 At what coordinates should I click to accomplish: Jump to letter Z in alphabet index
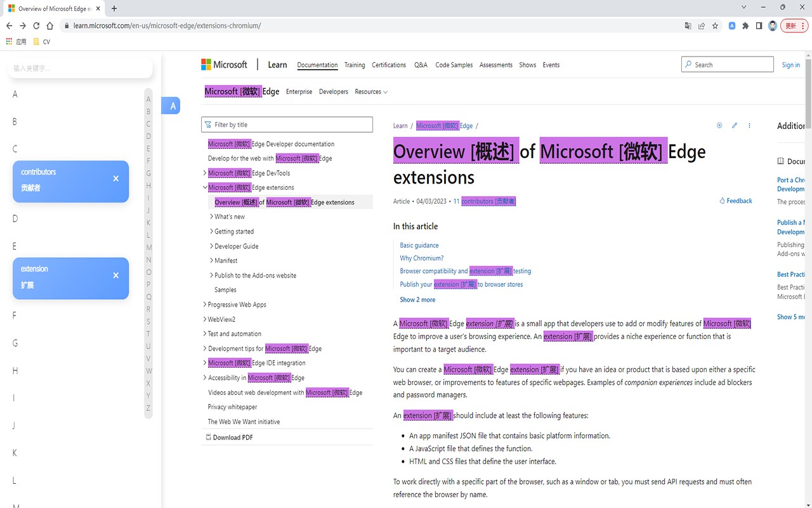pos(148,408)
